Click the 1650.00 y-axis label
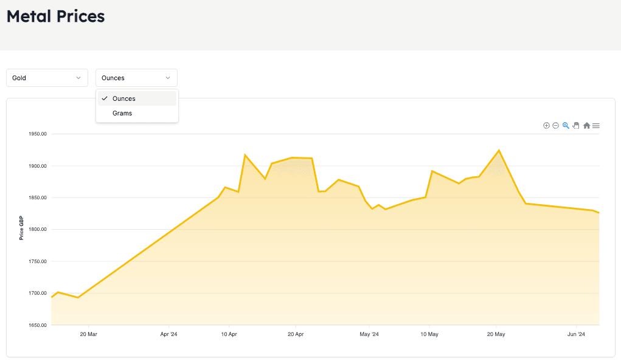621x364 pixels. click(38, 325)
